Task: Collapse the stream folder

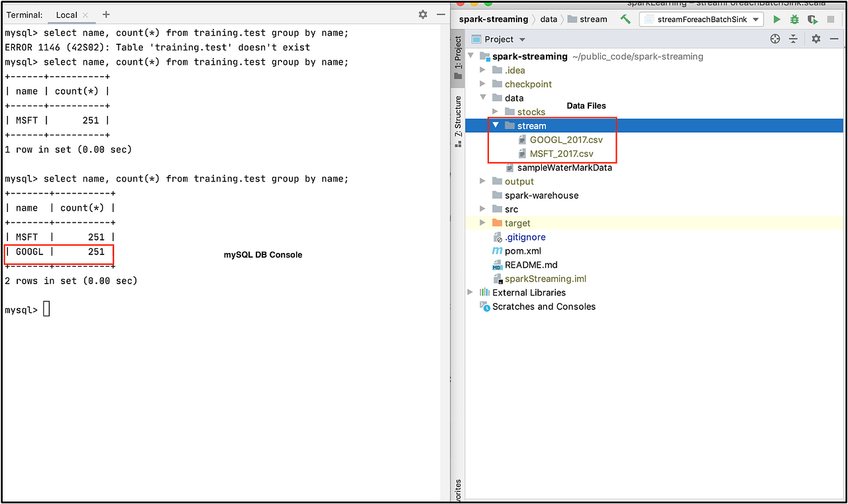Action: pyautogui.click(x=495, y=125)
